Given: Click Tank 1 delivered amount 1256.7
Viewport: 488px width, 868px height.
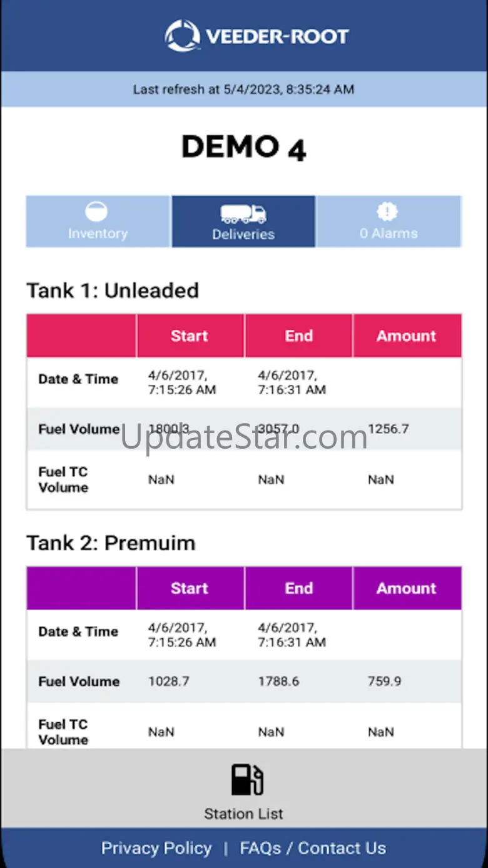Looking at the screenshot, I should (x=388, y=429).
